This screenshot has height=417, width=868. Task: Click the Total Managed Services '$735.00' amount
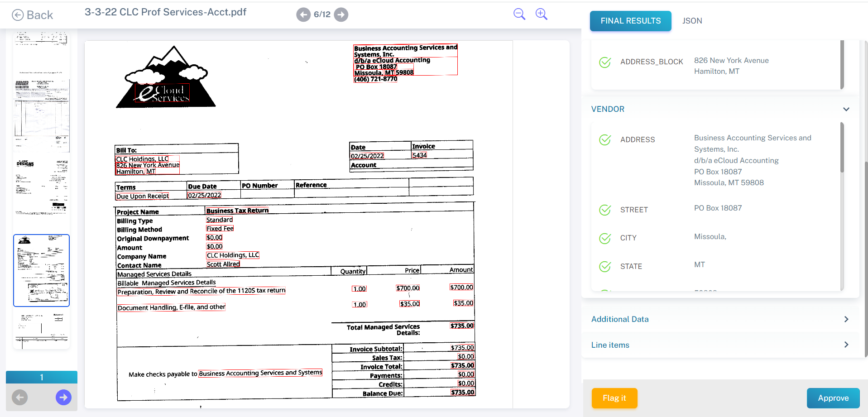point(462,326)
